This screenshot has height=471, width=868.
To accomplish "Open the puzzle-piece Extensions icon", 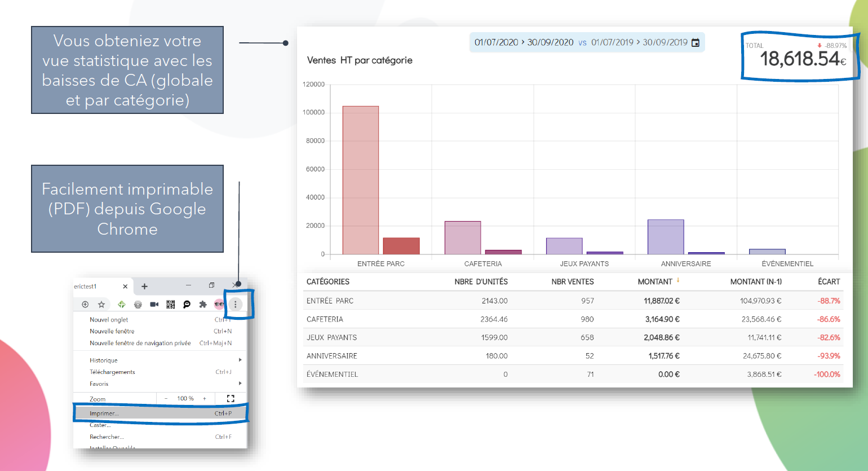I will pos(203,305).
